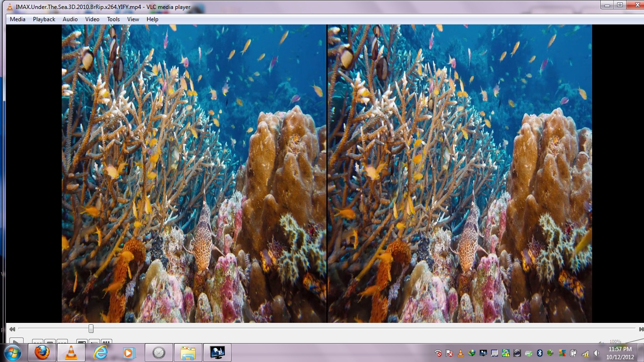644x362 pixels.
Task: Open the Video menu
Action: point(92,19)
